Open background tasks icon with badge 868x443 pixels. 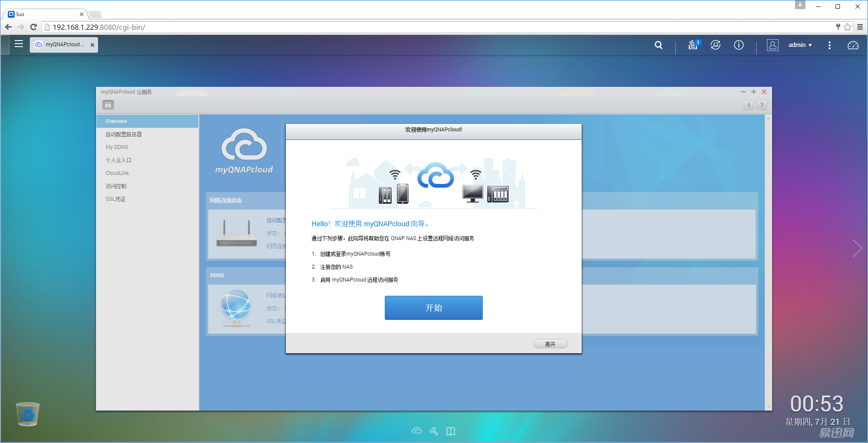[x=694, y=44]
